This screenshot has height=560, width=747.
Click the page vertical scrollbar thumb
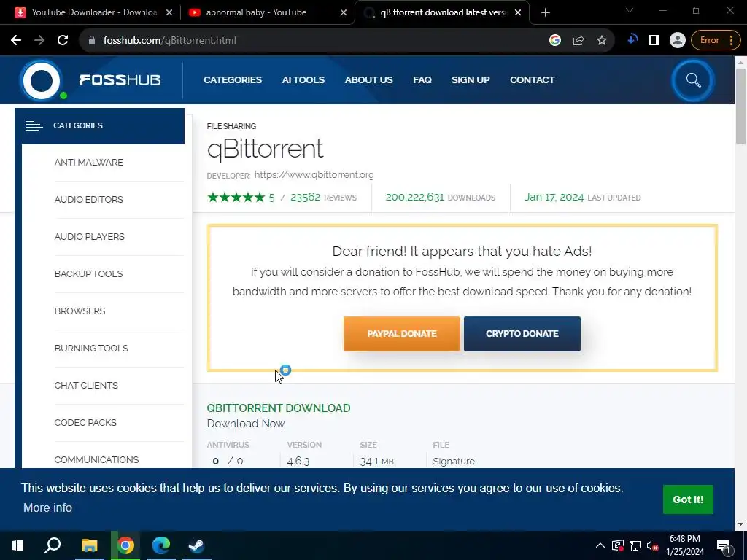pos(740,106)
